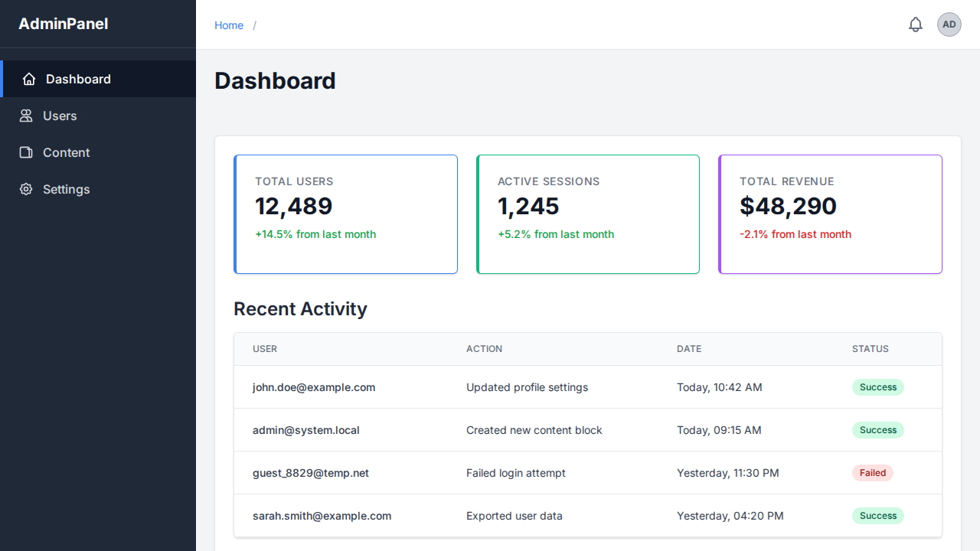This screenshot has width=980, height=551.
Task: Select the Users sidebar menu item
Action: click(x=60, y=116)
